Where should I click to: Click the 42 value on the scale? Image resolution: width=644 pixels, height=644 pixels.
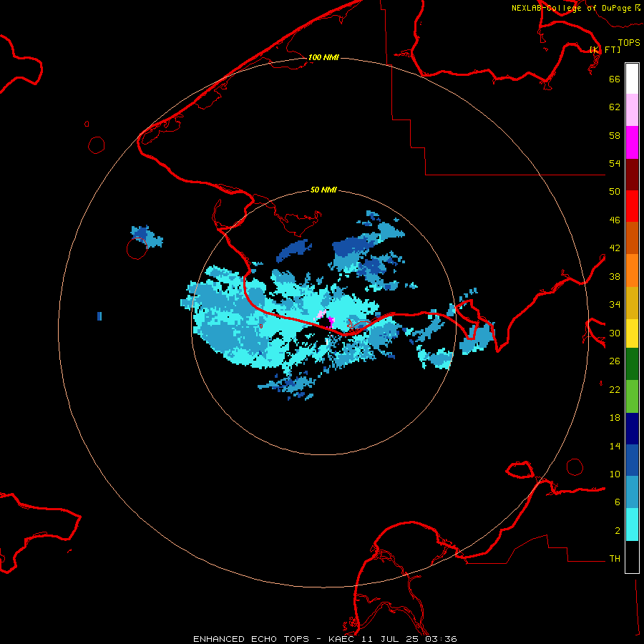(x=615, y=248)
